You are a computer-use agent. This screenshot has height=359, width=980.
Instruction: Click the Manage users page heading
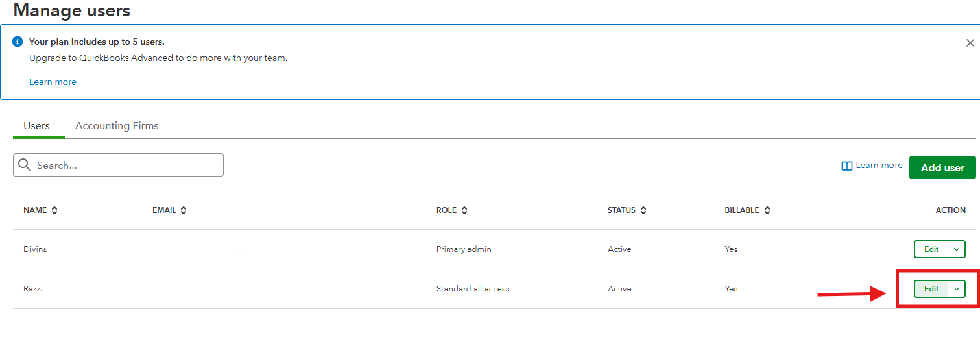(71, 10)
